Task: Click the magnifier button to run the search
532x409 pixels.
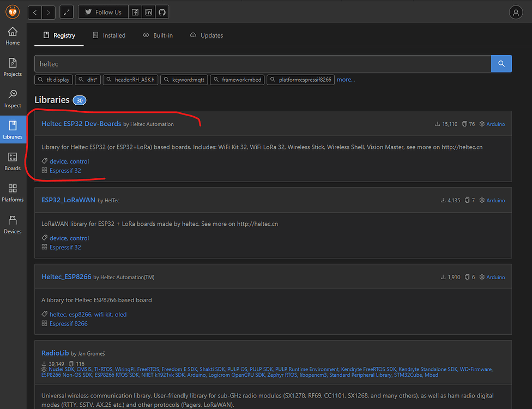Action: (x=501, y=63)
